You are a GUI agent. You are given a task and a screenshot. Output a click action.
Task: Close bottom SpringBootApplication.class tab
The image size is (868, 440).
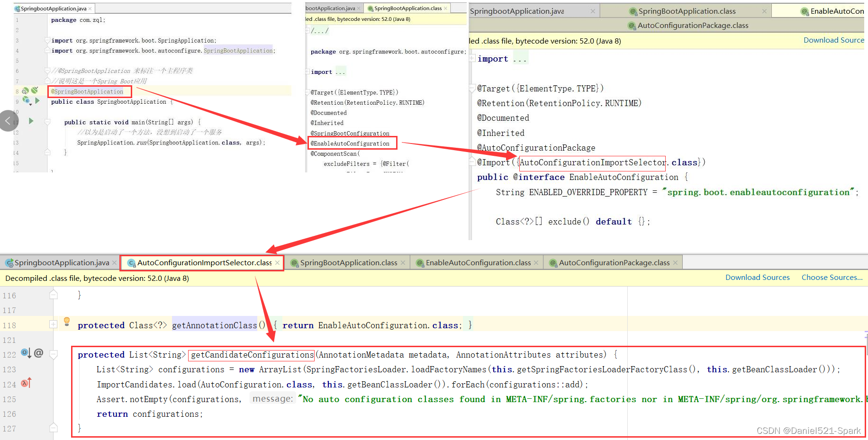[x=403, y=262]
